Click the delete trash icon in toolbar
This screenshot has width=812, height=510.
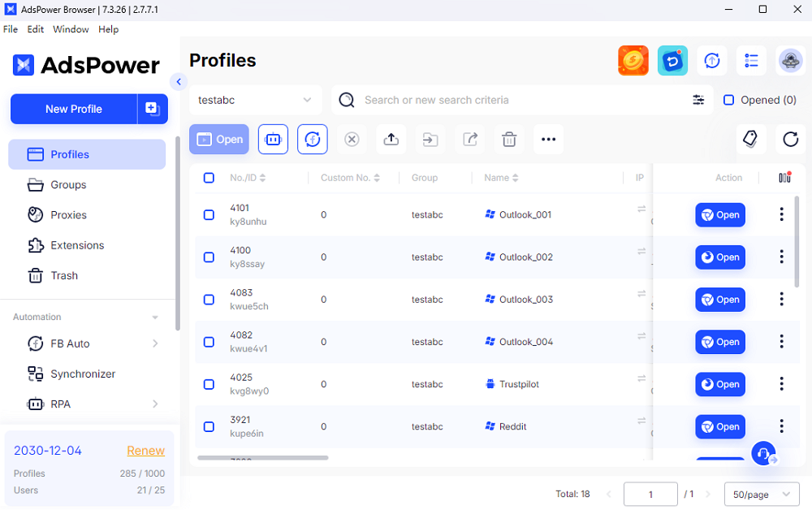tap(509, 139)
